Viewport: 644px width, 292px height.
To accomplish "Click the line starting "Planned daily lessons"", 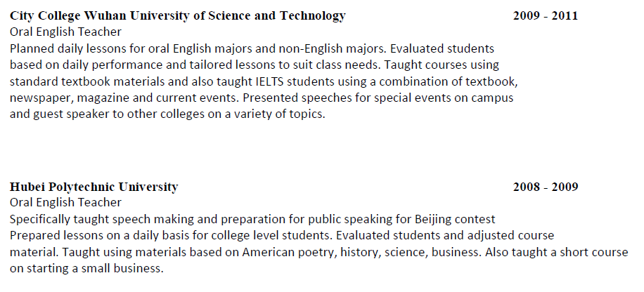I will point(252,48).
